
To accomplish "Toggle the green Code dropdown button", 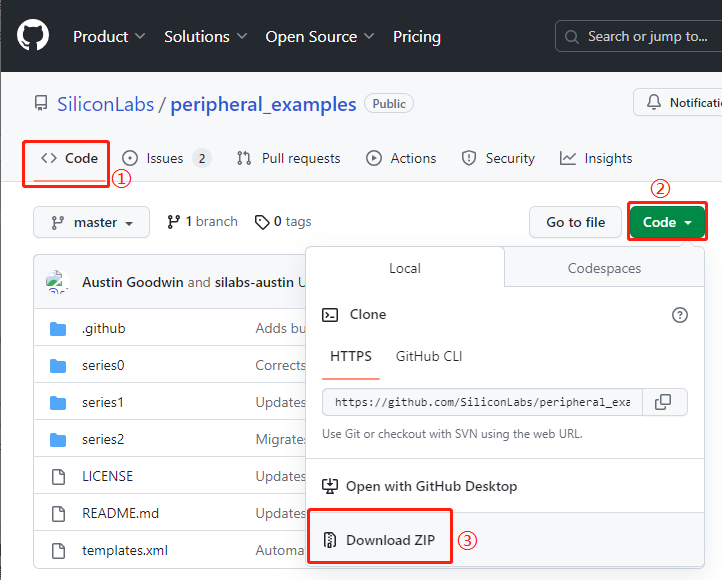I will 667,222.
